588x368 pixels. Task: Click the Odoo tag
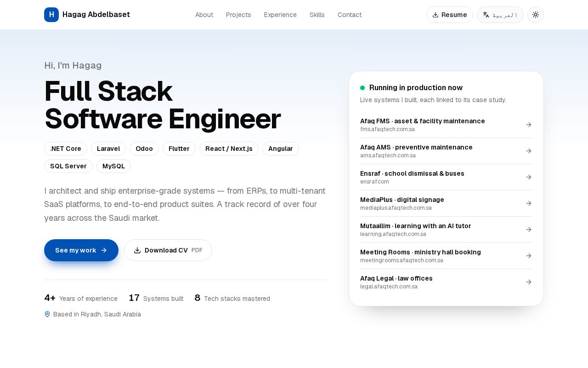[144, 149]
